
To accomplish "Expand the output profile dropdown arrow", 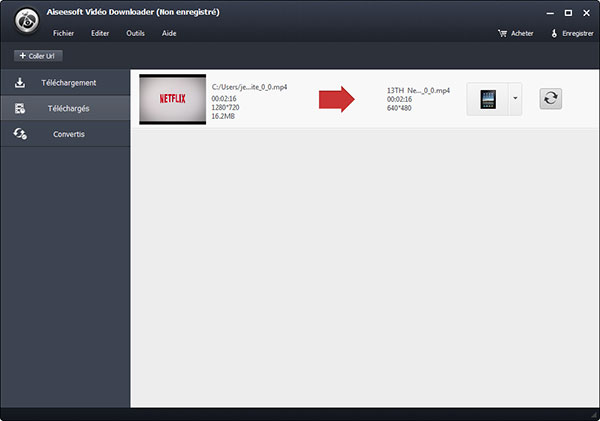I will [515, 99].
